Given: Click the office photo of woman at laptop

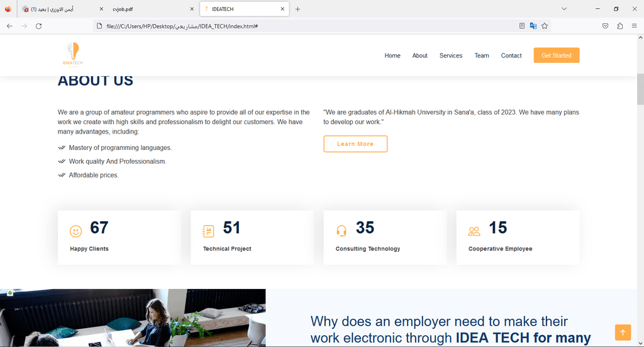Looking at the screenshot, I should 133,318.
